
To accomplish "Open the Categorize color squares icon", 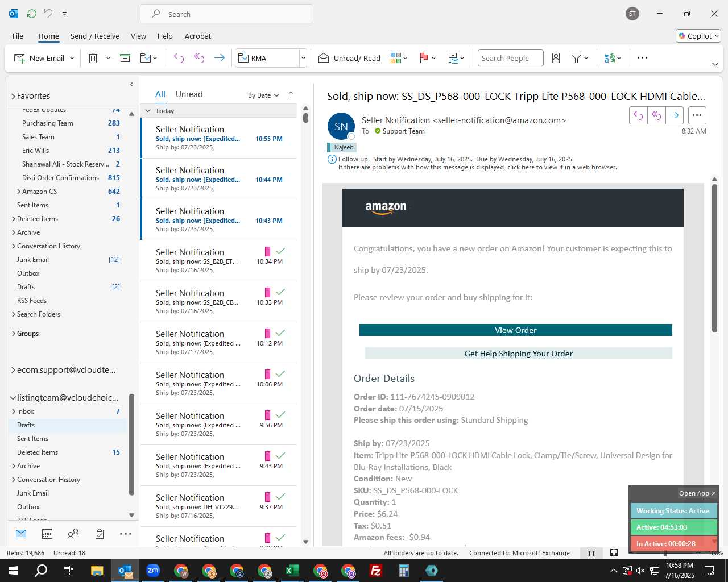I will coord(396,58).
